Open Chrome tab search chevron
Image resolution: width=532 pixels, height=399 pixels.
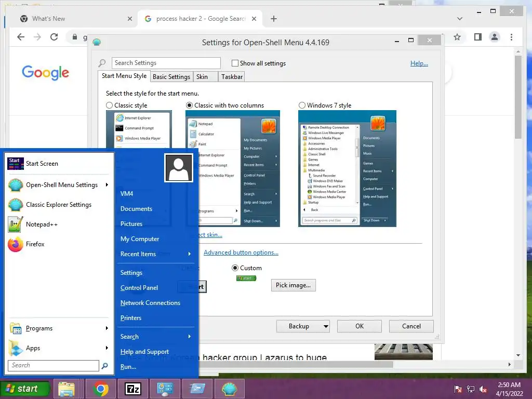tap(460, 19)
